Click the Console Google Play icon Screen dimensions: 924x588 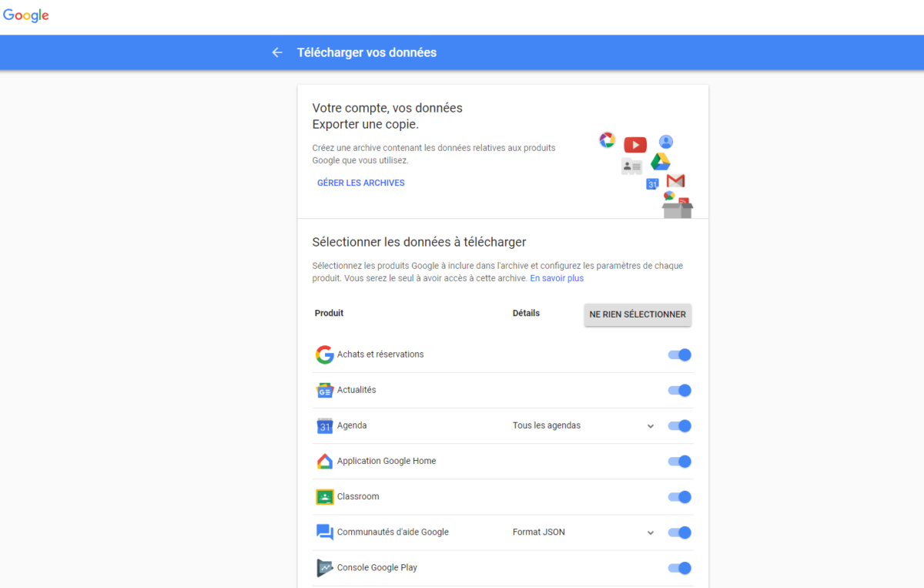click(x=324, y=568)
